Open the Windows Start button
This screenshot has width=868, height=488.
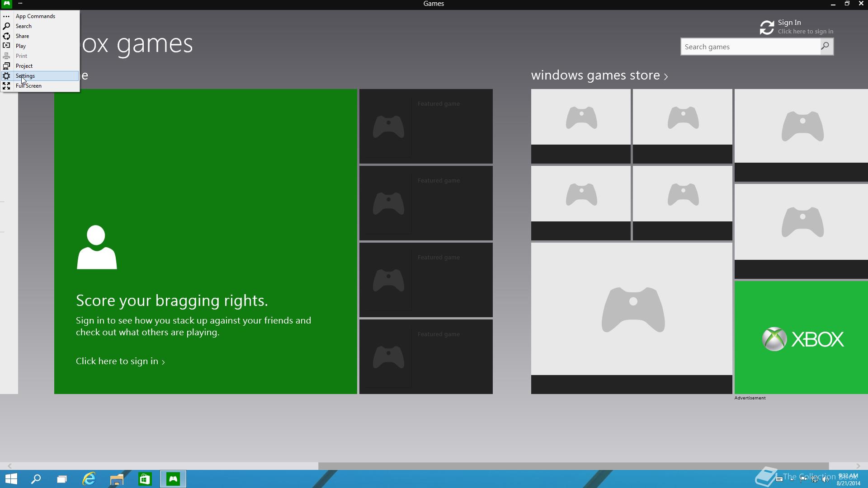(11, 479)
